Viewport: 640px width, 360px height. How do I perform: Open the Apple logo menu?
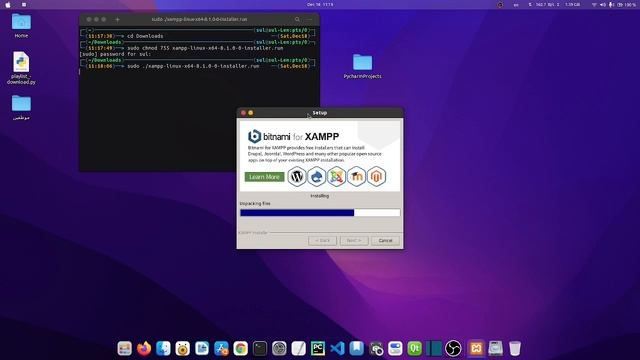[8, 4]
